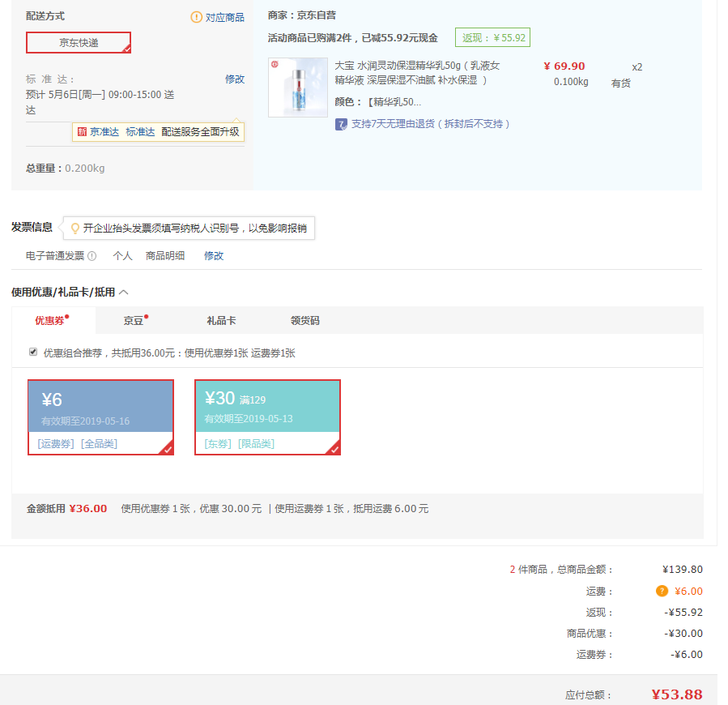Click the orange exclamation icon beside 对应商品
Image resolution: width=728 pixels, height=705 pixels.
coord(196,17)
